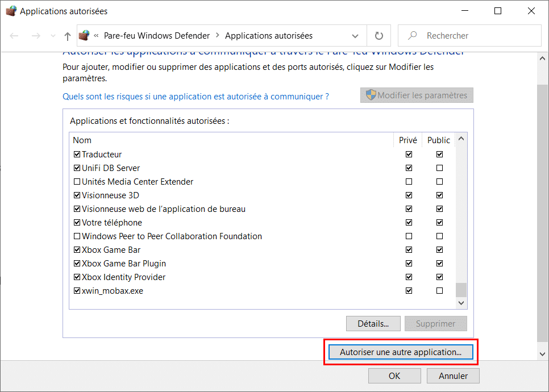549x392 pixels.
Task: Go forward with the right arrow button
Action: coord(36,36)
